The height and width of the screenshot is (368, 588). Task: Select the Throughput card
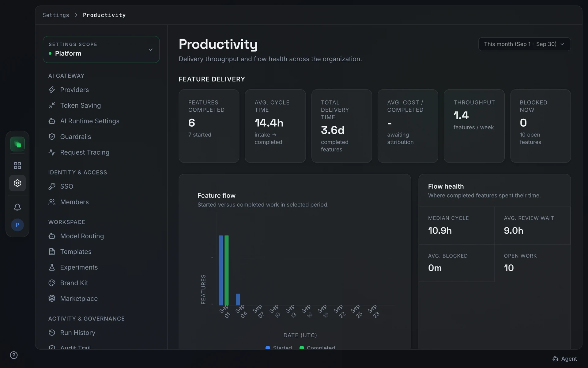[x=474, y=126]
